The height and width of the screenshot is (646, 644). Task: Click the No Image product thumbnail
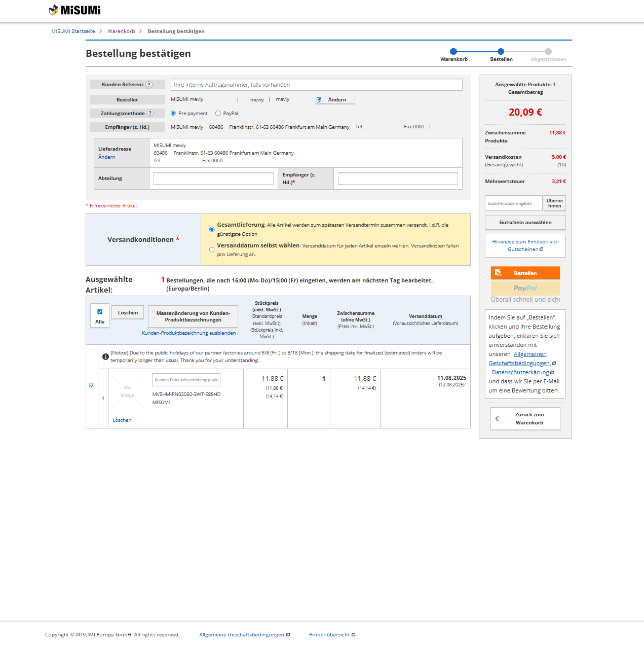(128, 391)
